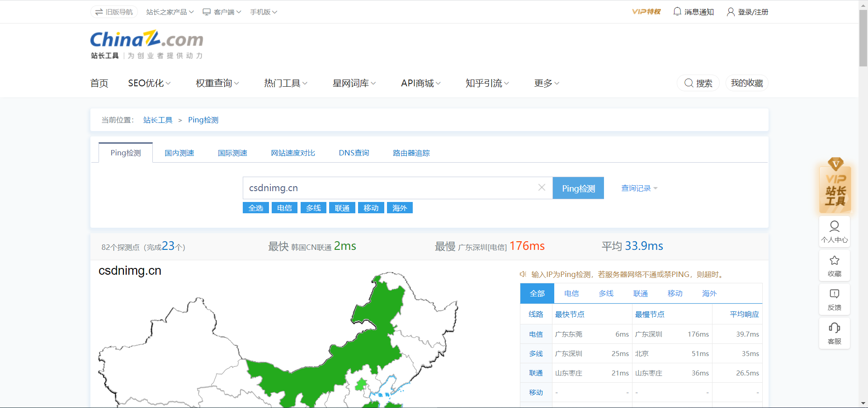Screen dimensions: 868x408
Task: Open the 热门工具 menu
Action: click(286, 83)
